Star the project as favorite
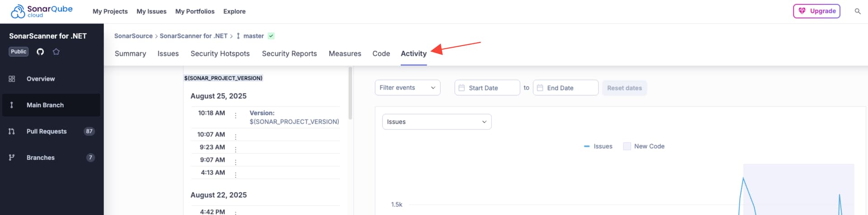This screenshot has width=868, height=215. click(56, 52)
